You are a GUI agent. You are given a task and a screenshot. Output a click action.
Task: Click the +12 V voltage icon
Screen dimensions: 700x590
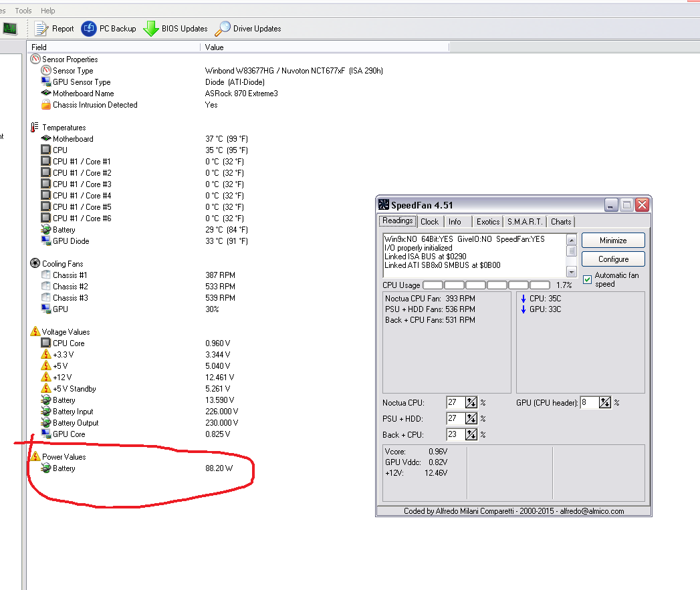[45, 377]
